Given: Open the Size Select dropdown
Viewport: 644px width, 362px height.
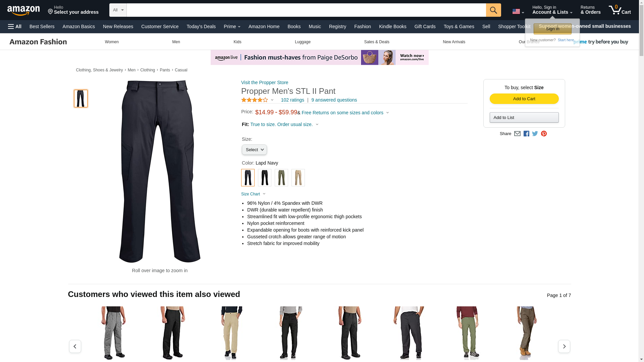Looking at the screenshot, I should (254, 150).
